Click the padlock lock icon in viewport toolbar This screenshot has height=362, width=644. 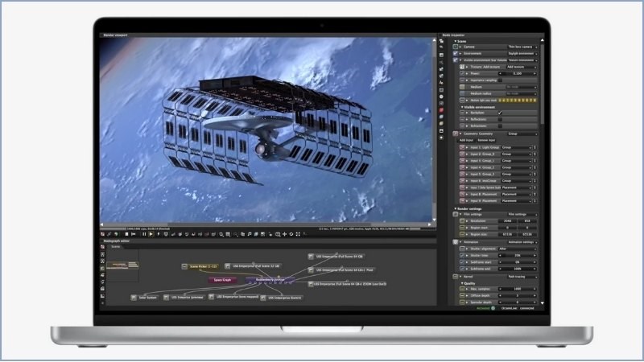pyautogui.click(x=270, y=234)
